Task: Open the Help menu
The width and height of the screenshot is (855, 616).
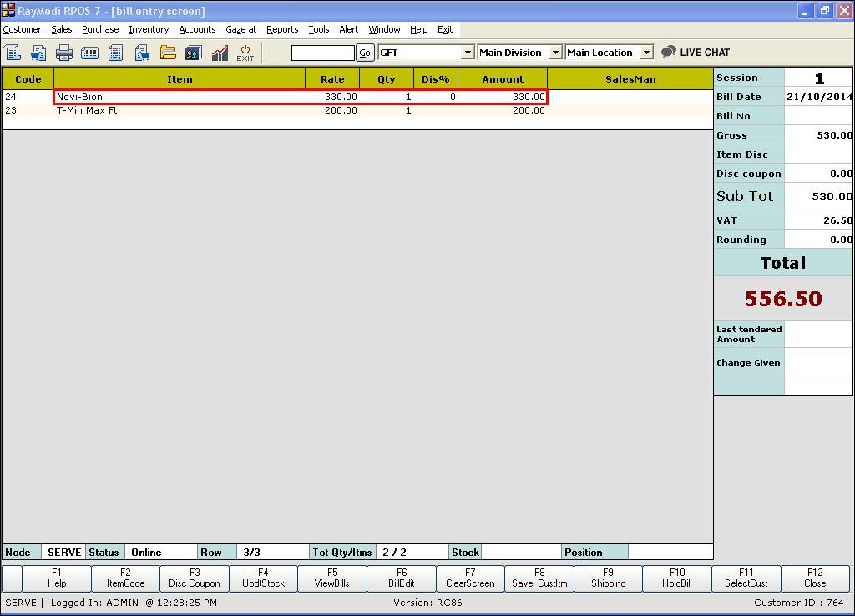Action: click(419, 29)
